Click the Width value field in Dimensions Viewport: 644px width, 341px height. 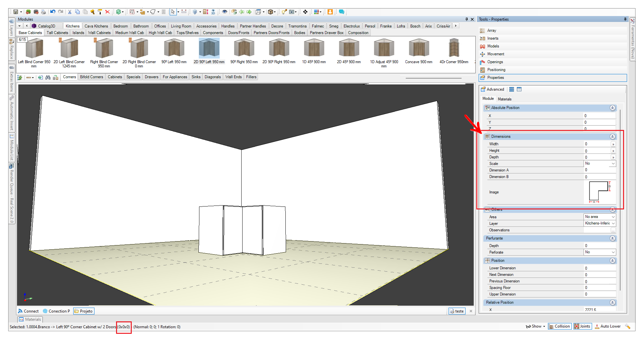pyautogui.click(x=597, y=144)
